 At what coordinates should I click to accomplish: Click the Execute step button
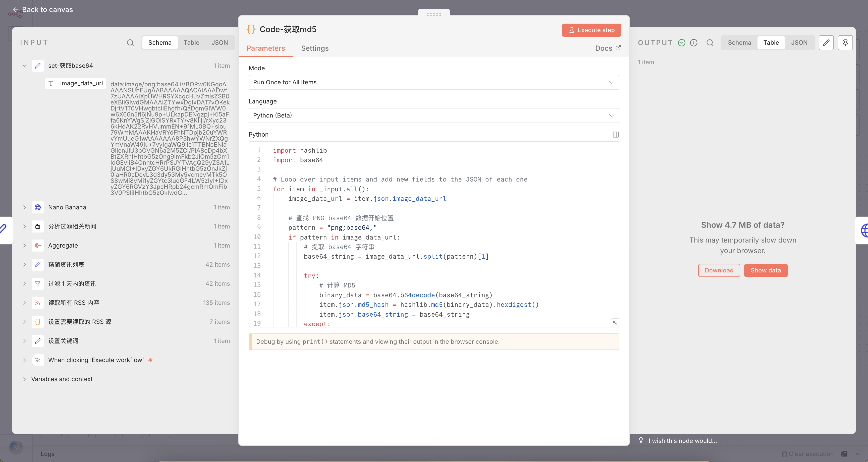(x=591, y=30)
